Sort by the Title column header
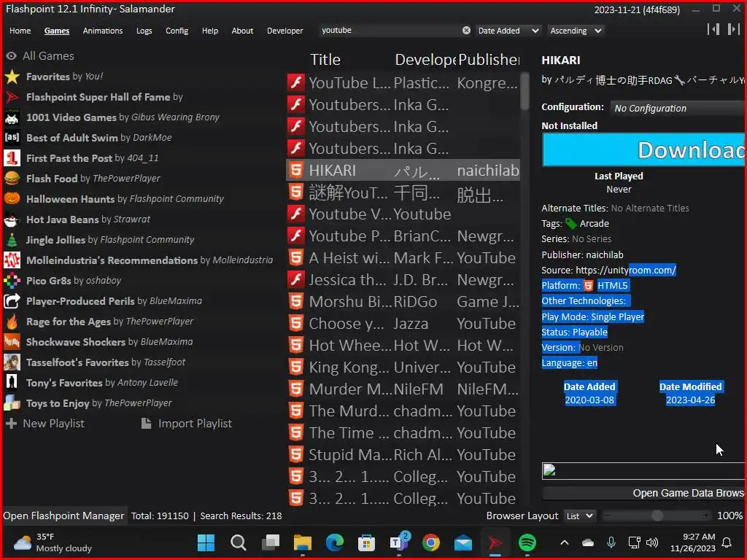 (x=325, y=60)
